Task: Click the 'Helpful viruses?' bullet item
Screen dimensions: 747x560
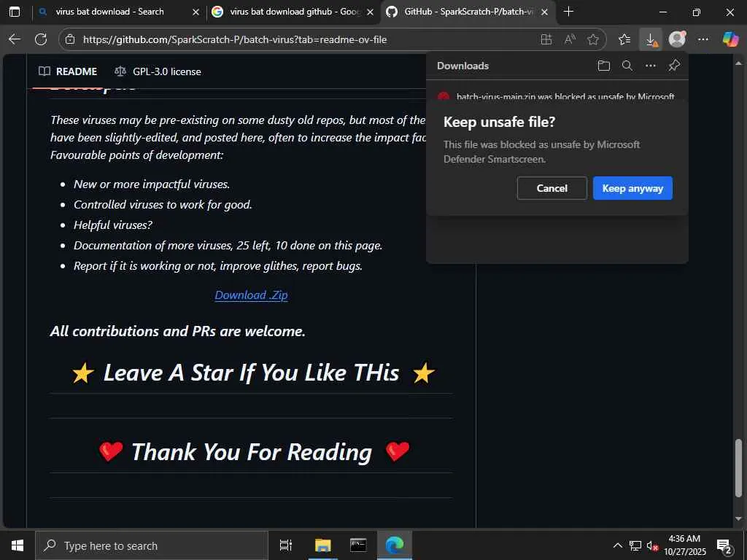Action: point(113,225)
